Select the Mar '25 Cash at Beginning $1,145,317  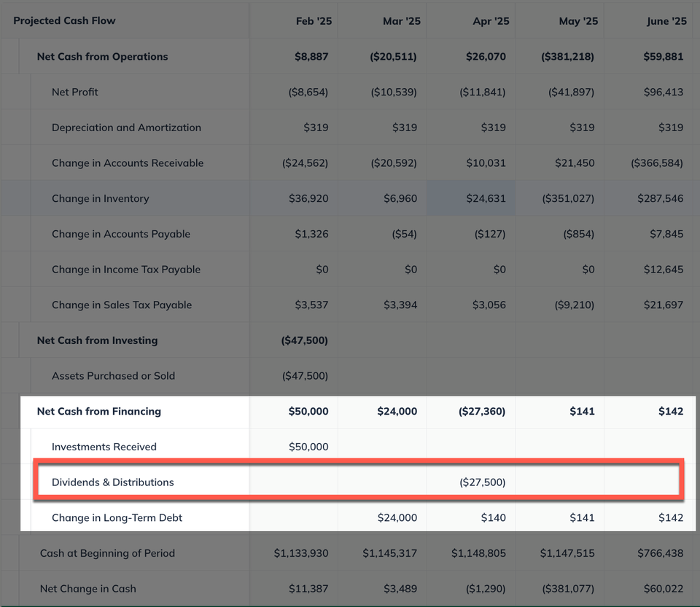point(389,553)
